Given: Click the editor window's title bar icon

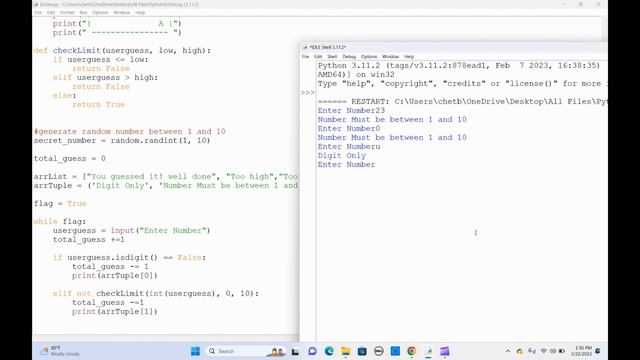Looking at the screenshot, I should (36, 4).
